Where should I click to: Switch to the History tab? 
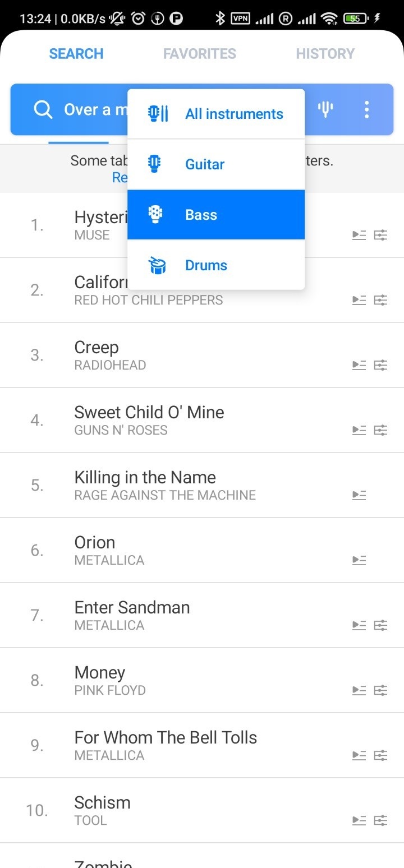pyautogui.click(x=325, y=54)
